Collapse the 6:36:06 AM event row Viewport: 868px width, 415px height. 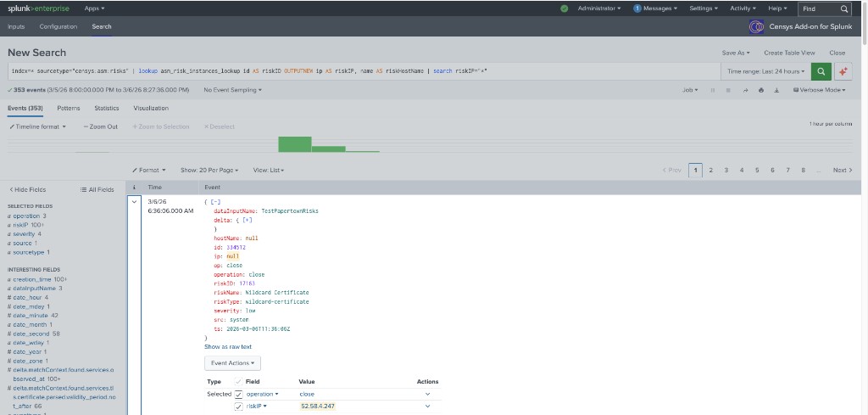pyautogui.click(x=134, y=202)
